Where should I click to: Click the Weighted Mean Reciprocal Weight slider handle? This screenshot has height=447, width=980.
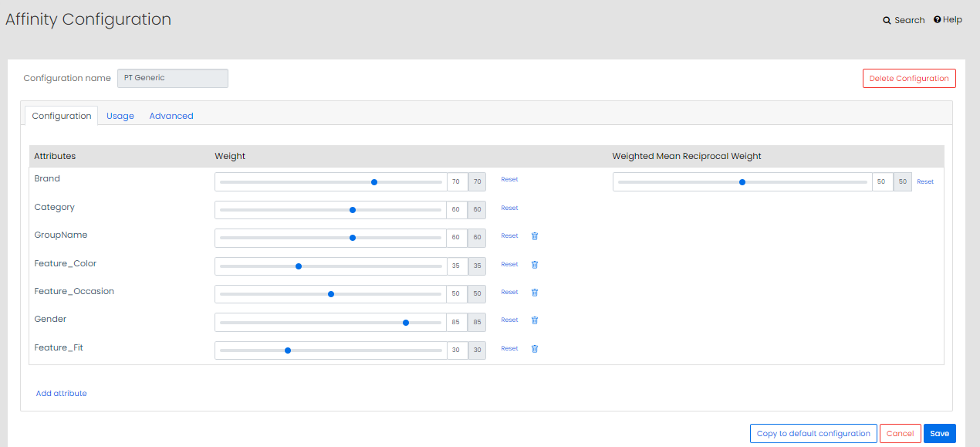tap(742, 182)
